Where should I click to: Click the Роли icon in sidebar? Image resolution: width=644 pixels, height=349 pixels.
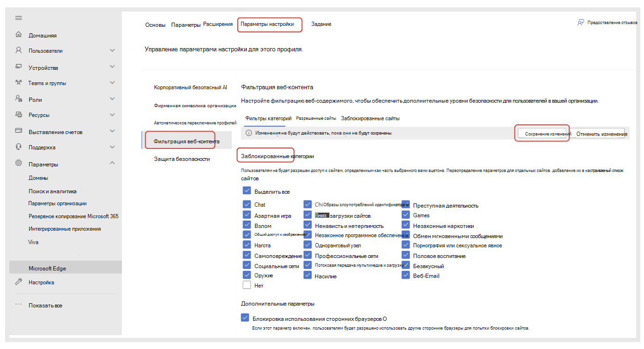(19, 99)
